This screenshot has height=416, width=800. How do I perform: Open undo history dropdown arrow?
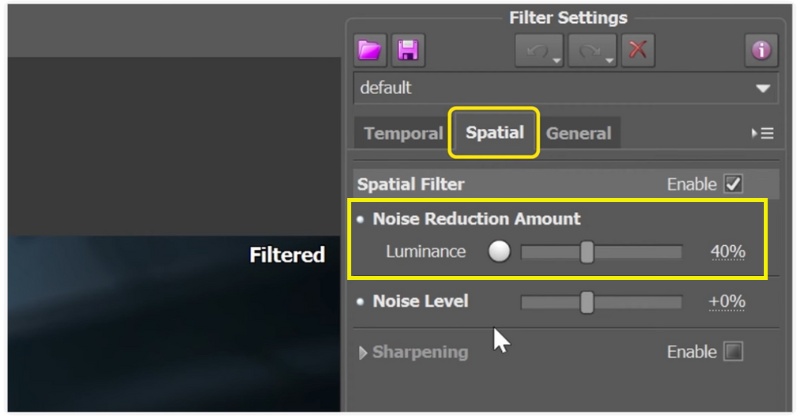tap(555, 59)
